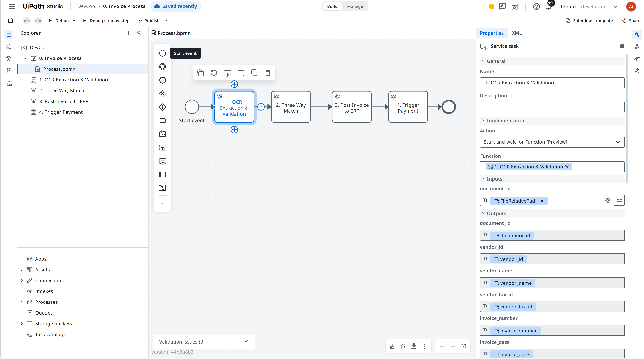Open the debug bug sidebar icon
The image size is (644, 359).
(x=8, y=59)
